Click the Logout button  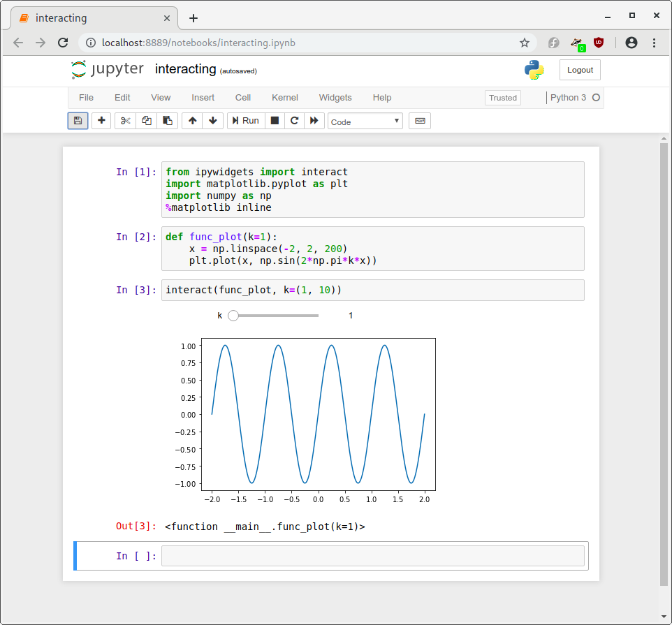click(x=580, y=70)
